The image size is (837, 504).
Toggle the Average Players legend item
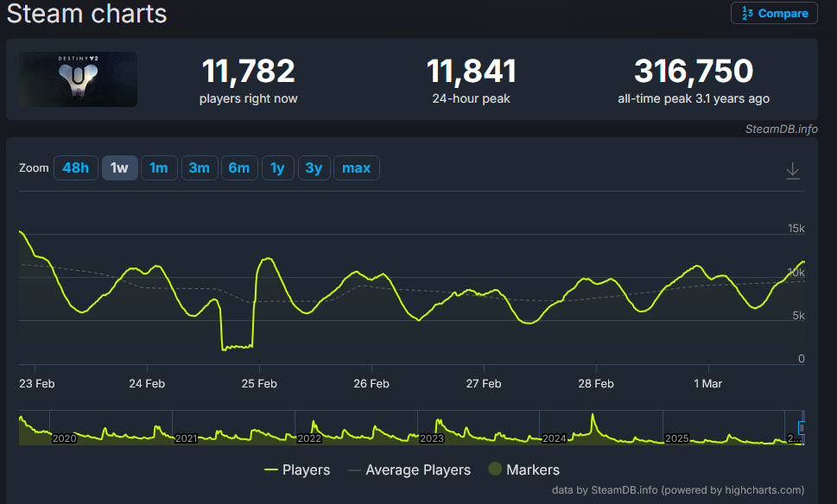[x=409, y=469]
